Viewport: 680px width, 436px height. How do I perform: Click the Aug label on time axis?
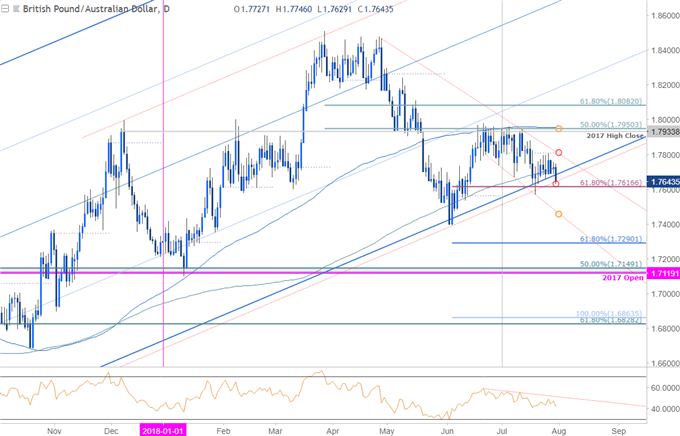click(x=559, y=431)
